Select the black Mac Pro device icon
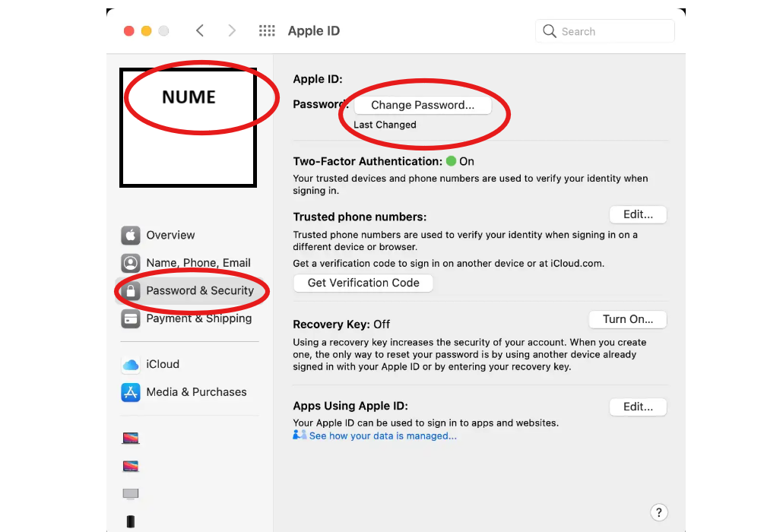The image size is (764, 532). pyautogui.click(x=131, y=521)
